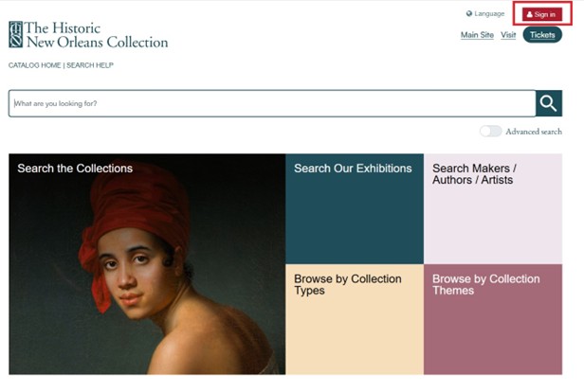Click the globe icon beside Language
Image resolution: width=584 pixels, height=392 pixels.
469,14
